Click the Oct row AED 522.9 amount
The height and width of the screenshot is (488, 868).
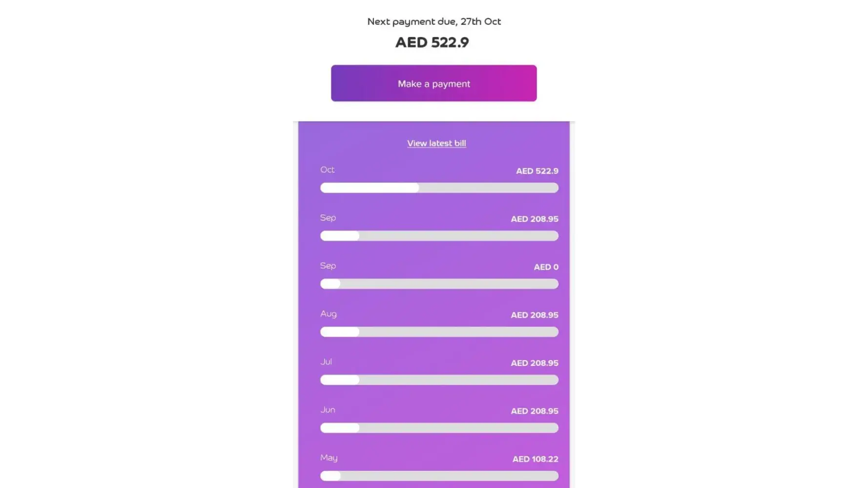[537, 171]
